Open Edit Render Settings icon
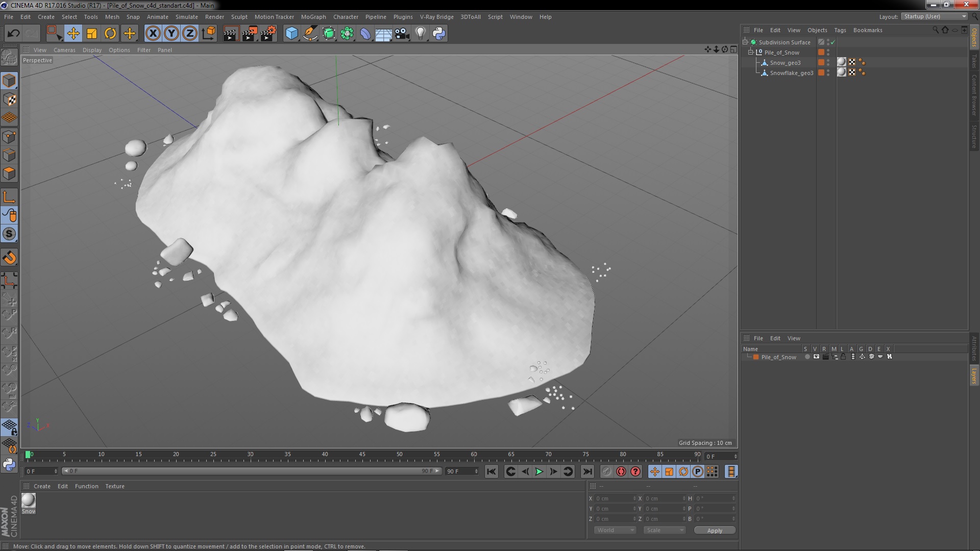The height and width of the screenshot is (551, 980). pos(268,34)
